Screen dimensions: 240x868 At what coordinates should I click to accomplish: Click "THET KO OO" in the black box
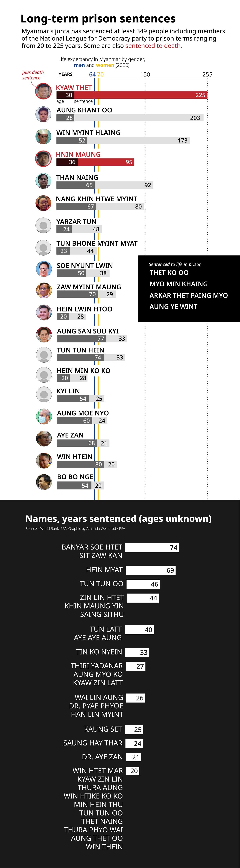click(169, 273)
